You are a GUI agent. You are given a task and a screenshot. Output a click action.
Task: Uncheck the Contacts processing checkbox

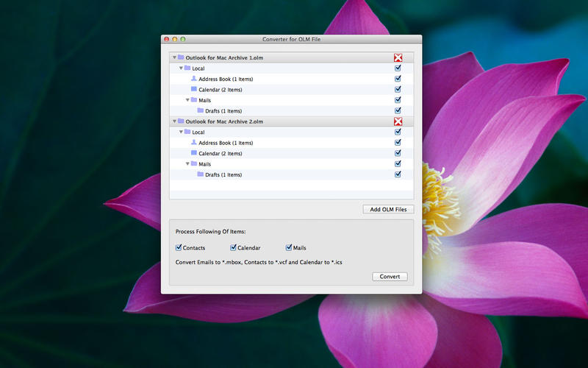(179, 248)
